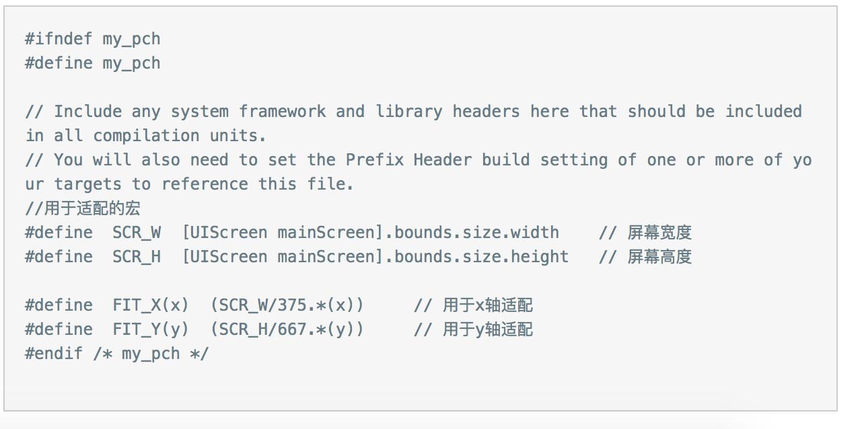The height and width of the screenshot is (429, 868).
Task: Click the '屏幕高度' comment
Action: point(659,257)
